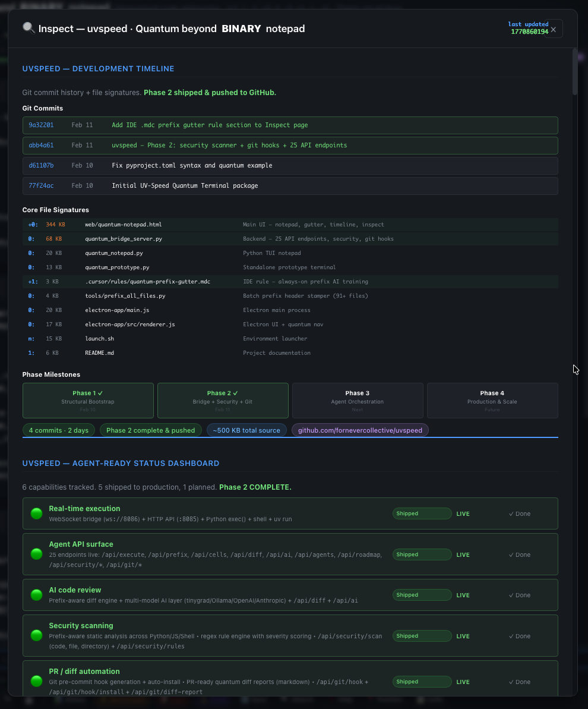Screen dimensions: 588x709
Task: Click the Done checkmark for PR / diff automation
Action: [x=519, y=682]
